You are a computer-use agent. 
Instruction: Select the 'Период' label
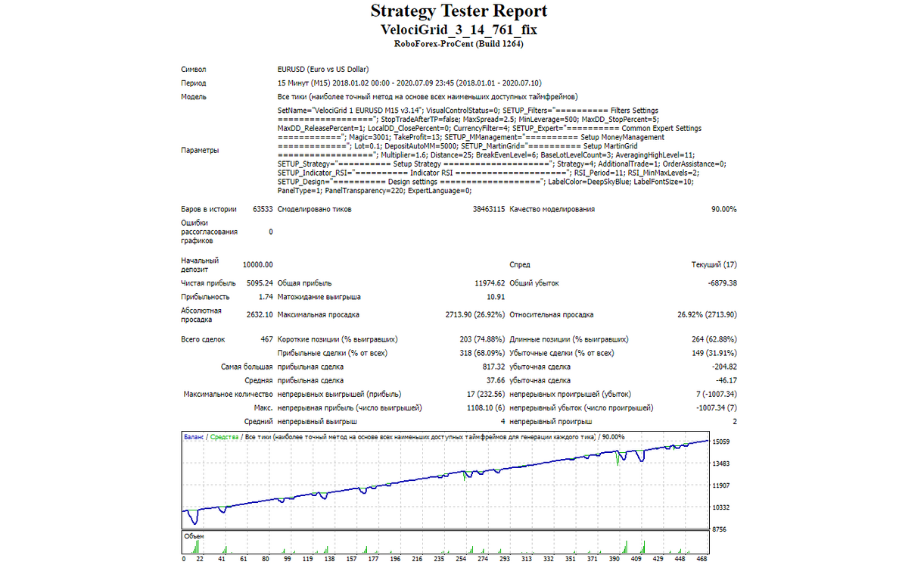click(193, 83)
